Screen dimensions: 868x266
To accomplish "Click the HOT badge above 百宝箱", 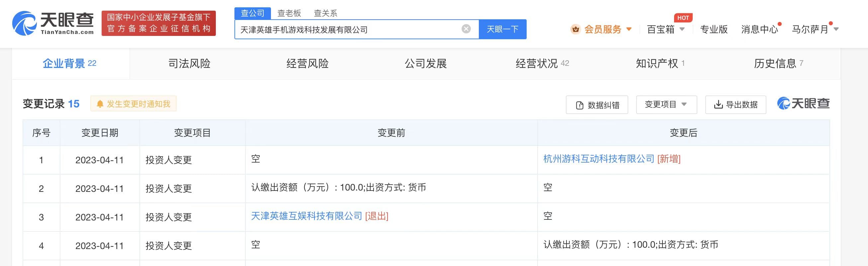I will 683,18.
